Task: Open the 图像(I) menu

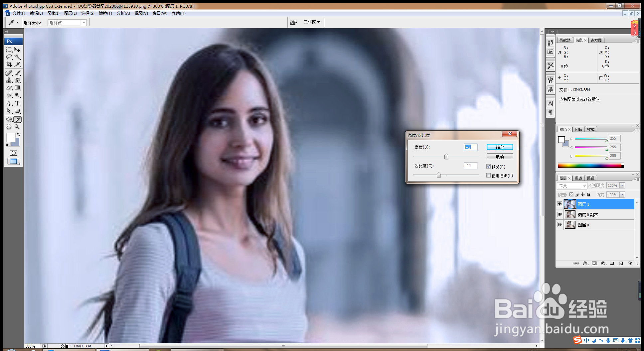Action: point(53,13)
